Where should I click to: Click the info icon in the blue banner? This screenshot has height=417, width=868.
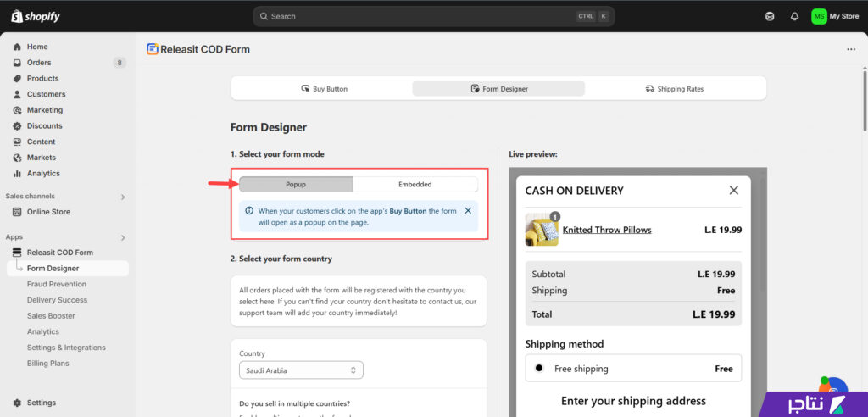coord(249,211)
